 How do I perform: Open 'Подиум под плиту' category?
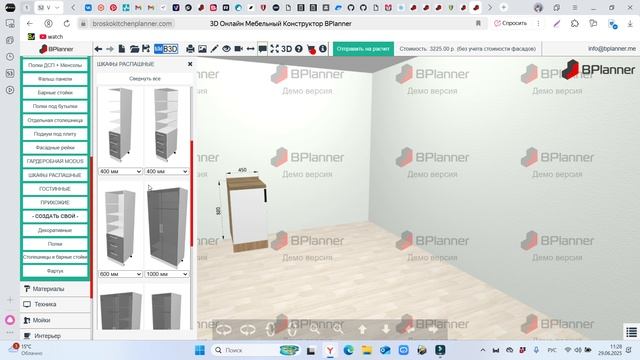[55, 134]
